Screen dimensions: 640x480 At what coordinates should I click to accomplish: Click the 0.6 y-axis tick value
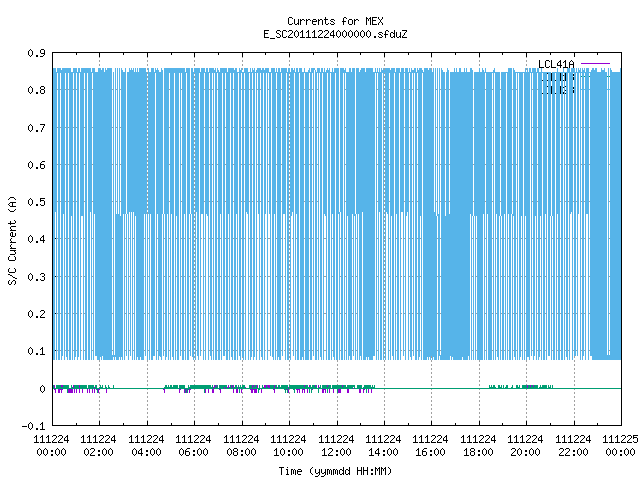pos(36,165)
